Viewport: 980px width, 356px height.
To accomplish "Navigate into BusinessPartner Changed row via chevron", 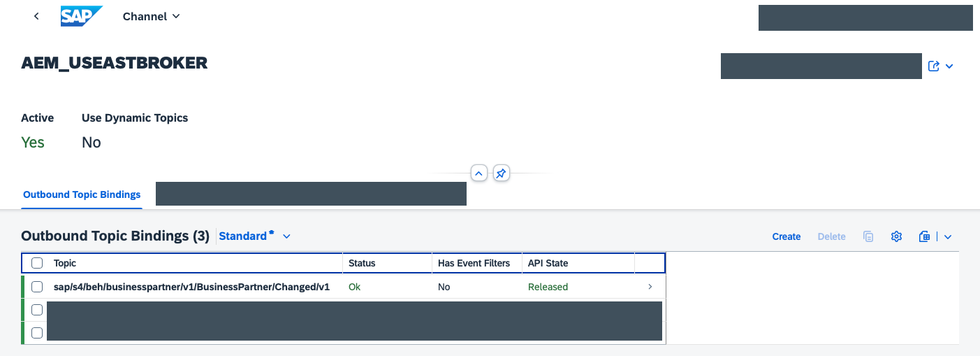I will tap(650, 287).
